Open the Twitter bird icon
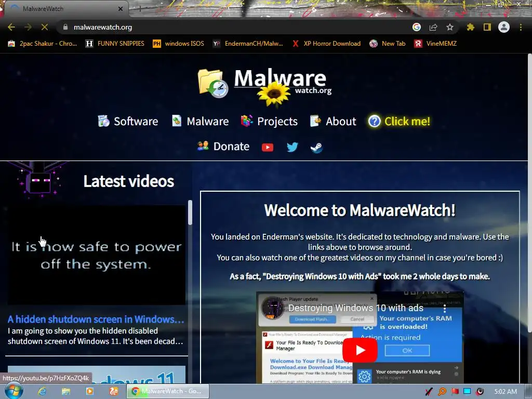Screen dimensions: 532x399 pos(292,147)
